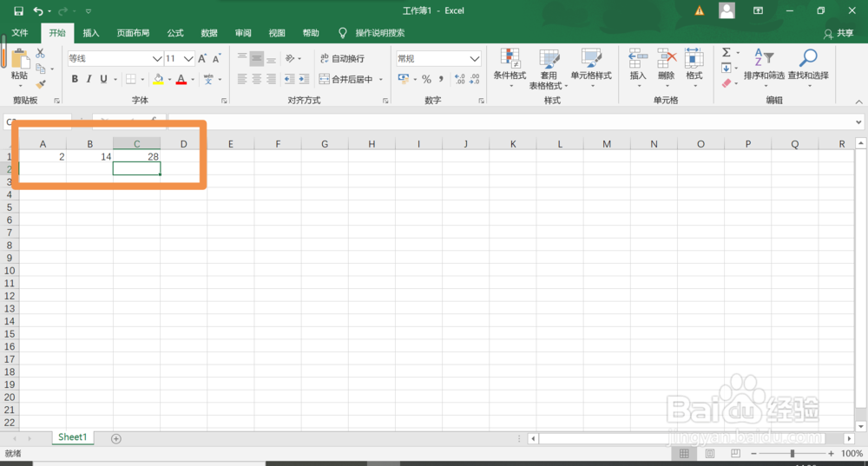
Task: Open 条件格式 conditional formatting
Action: coord(510,68)
